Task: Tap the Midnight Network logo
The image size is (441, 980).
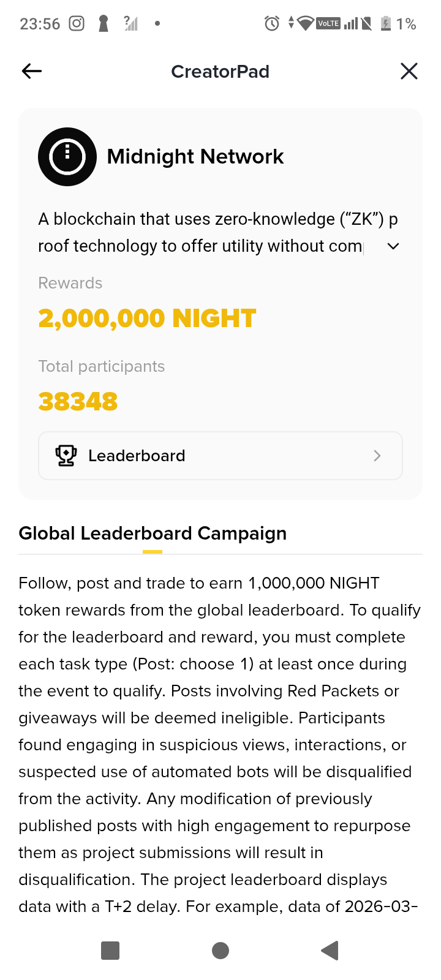Action: click(x=67, y=157)
